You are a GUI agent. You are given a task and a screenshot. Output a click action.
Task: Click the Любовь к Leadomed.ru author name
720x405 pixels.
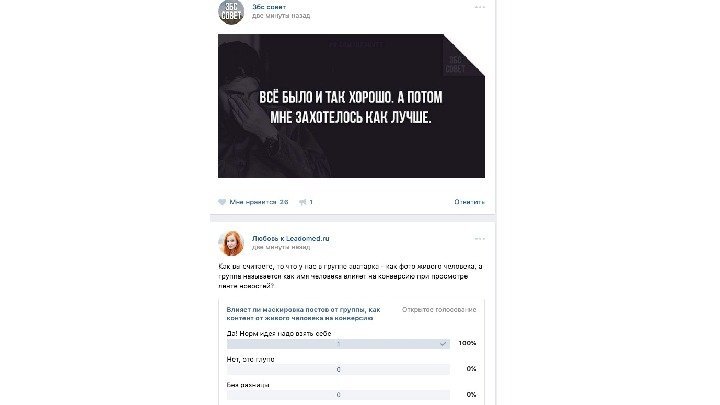291,238
